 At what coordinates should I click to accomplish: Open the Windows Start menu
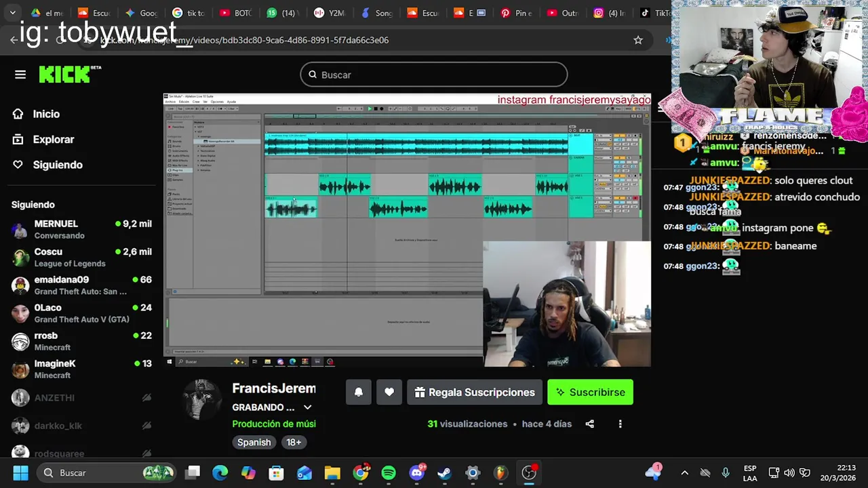coord(20,472)
